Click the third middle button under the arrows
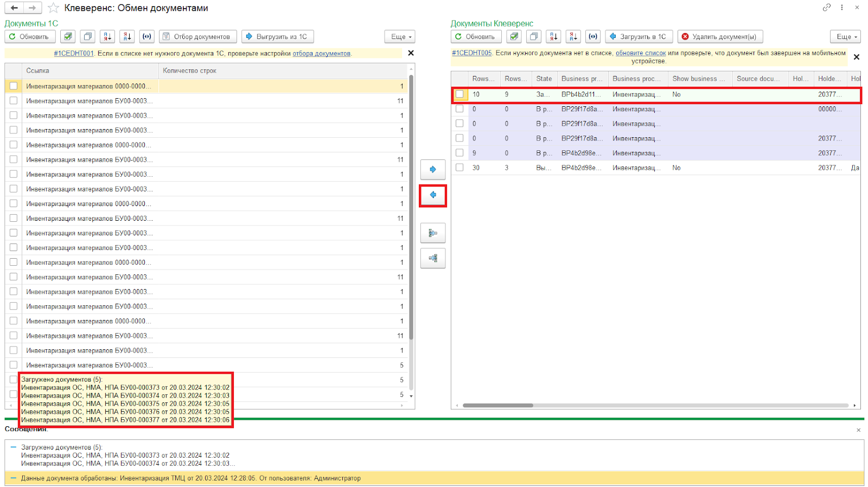The width and height of the screenshot is (868, 487). (433, 233)
